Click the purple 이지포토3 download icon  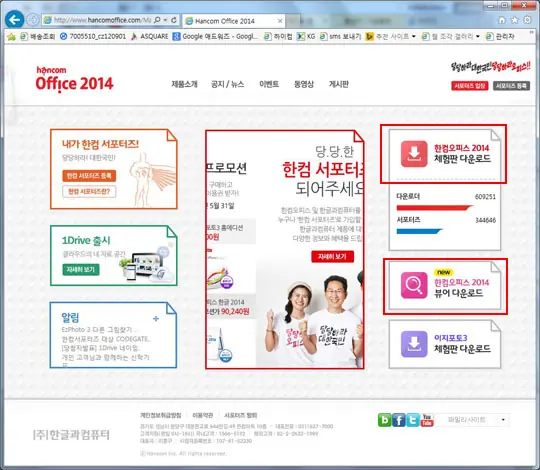414,344
